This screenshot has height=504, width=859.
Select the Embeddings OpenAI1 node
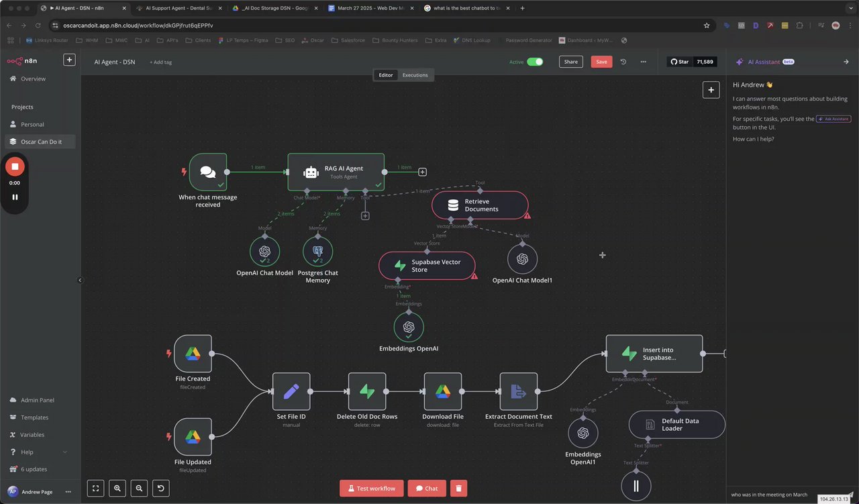point(583,434)
